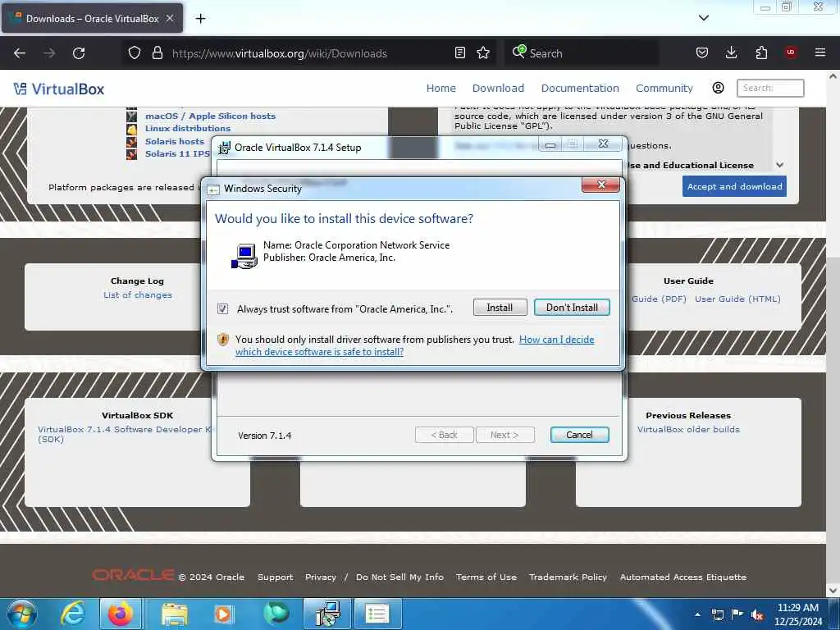This screenshot has width=840, height=630.
Task: Open Privacy footer link
Action: [321, 577]
